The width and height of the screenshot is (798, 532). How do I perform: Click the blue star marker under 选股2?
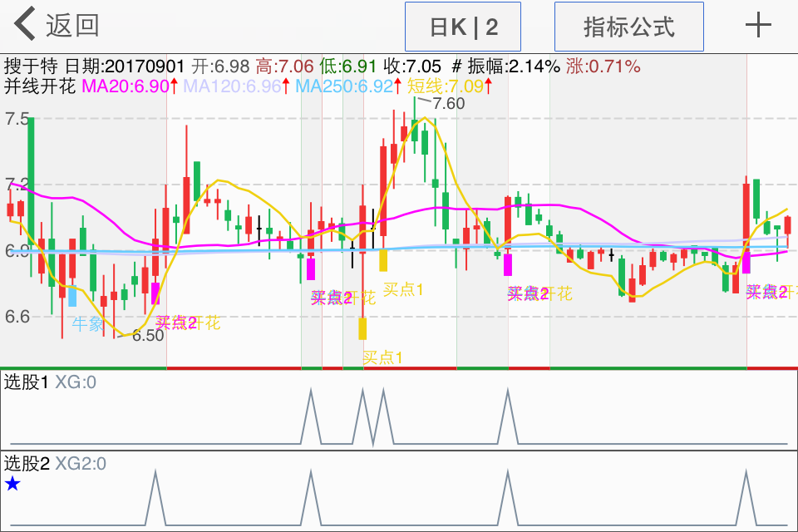[x=12, y=484]
